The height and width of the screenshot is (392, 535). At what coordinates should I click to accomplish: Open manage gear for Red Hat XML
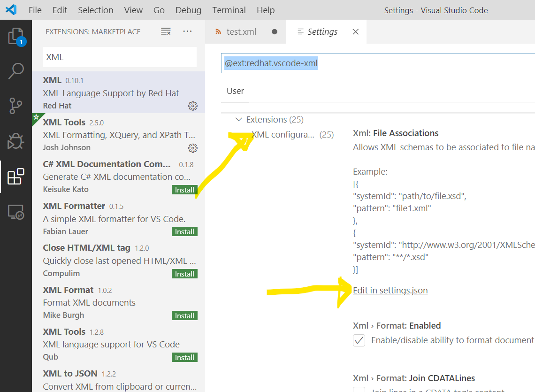193,106
